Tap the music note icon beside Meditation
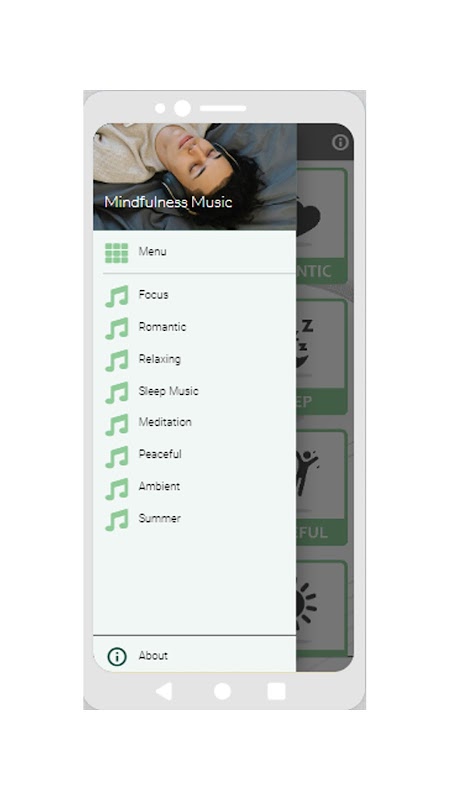Viewport: 450px width, 800px height. pos(116,424)
